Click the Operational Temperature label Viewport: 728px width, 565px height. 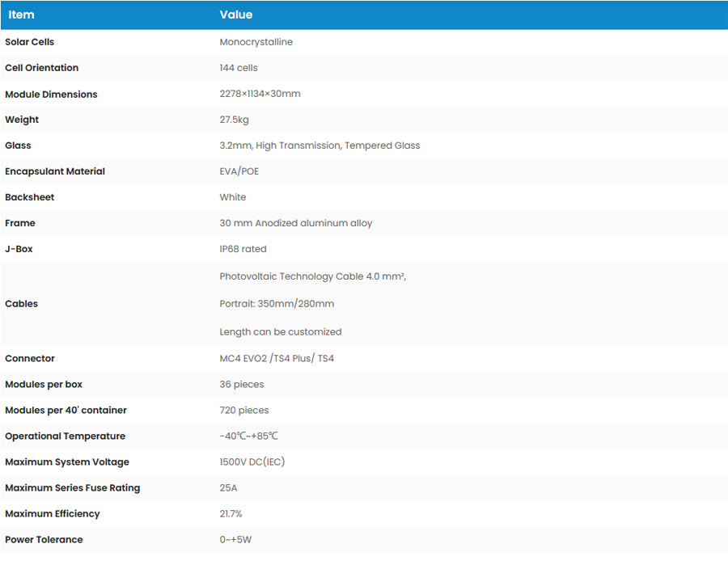click(x=65, y=436)
